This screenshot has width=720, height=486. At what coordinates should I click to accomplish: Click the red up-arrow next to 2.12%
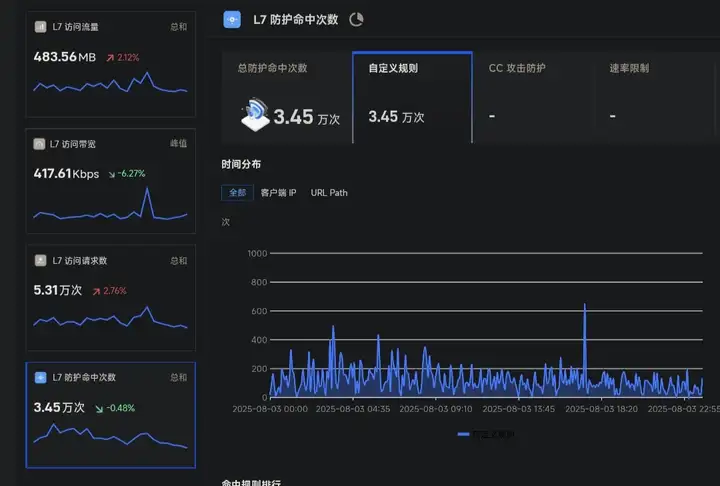pyautogui.click(x=110, y=58)
